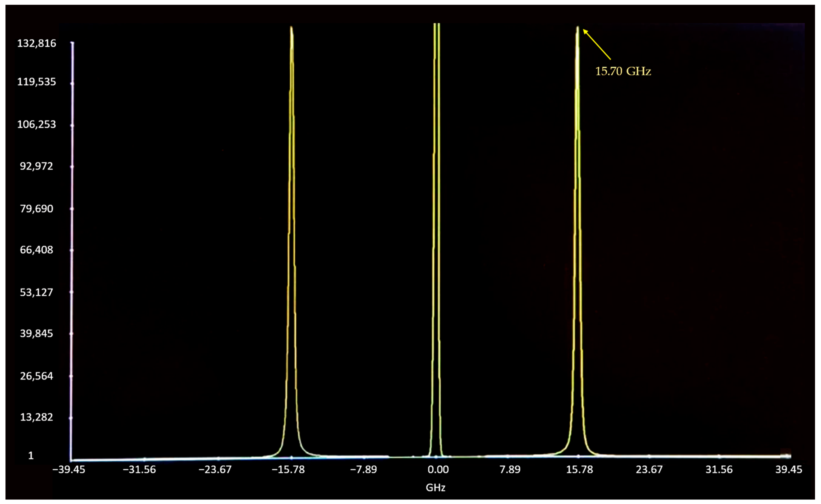Click the 66,408 y-axis label
This screenshot has height=504, width=821.
(x=37, y=250)
